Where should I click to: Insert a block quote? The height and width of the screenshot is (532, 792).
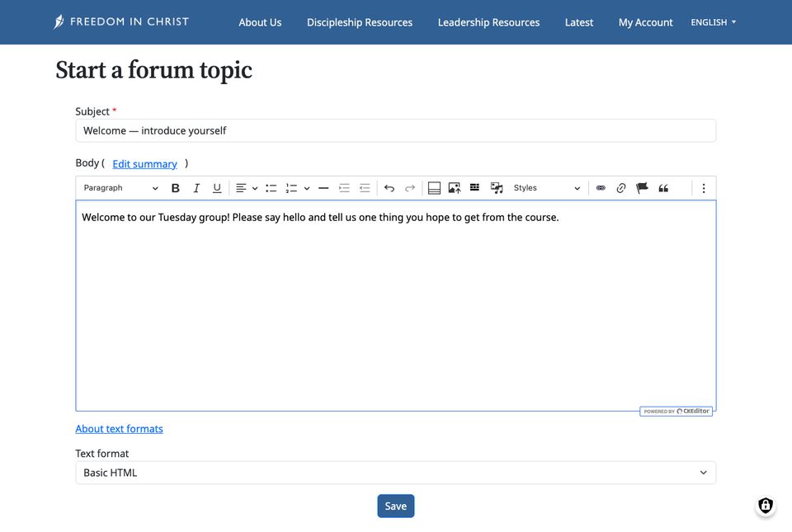click(x=663, y=188)
